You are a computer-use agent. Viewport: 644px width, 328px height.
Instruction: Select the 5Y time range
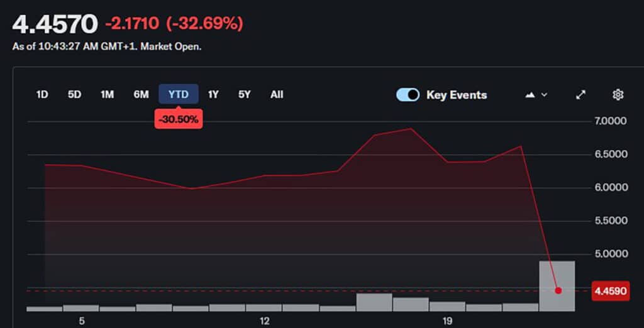tap(244, 94)
